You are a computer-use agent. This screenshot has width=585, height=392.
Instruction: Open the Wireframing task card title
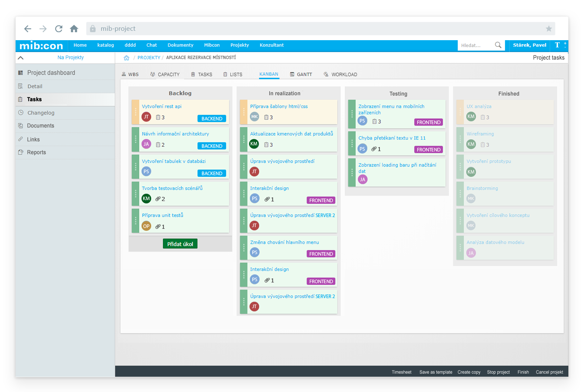click(480, 134)
